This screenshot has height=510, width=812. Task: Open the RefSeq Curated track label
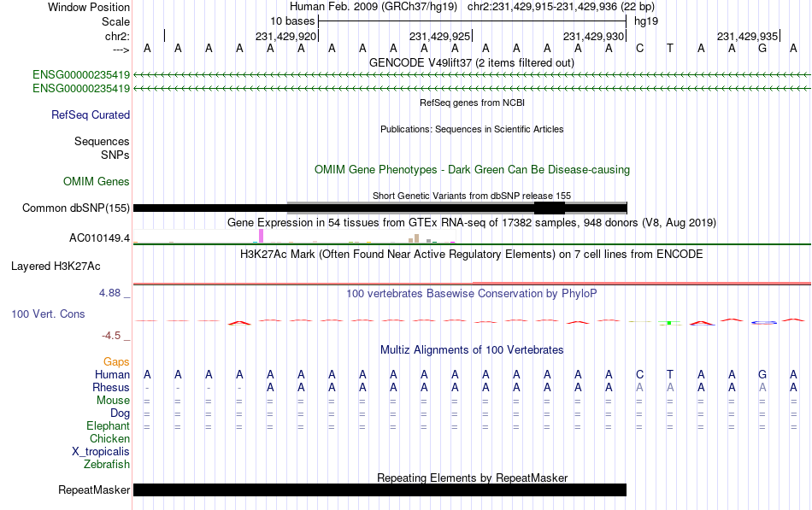(91, 115)
